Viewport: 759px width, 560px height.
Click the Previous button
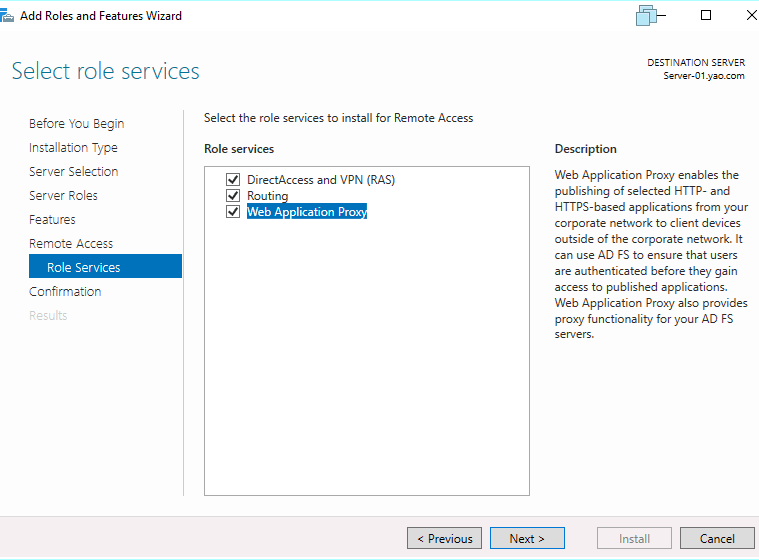444,538
